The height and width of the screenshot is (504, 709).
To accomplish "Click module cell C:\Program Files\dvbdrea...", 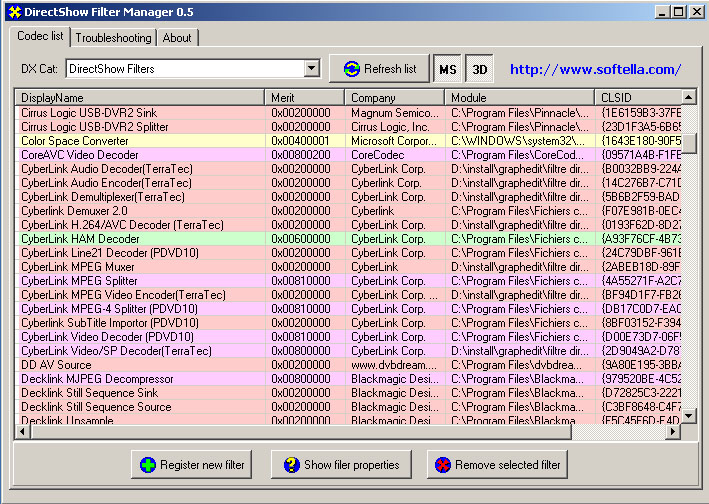I will [x=517, y=365].
